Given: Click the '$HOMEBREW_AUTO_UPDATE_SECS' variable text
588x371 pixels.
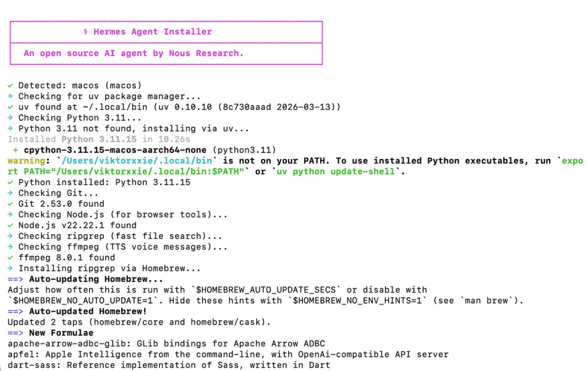Looking at the screenshot, I should (x=266, y=290).
